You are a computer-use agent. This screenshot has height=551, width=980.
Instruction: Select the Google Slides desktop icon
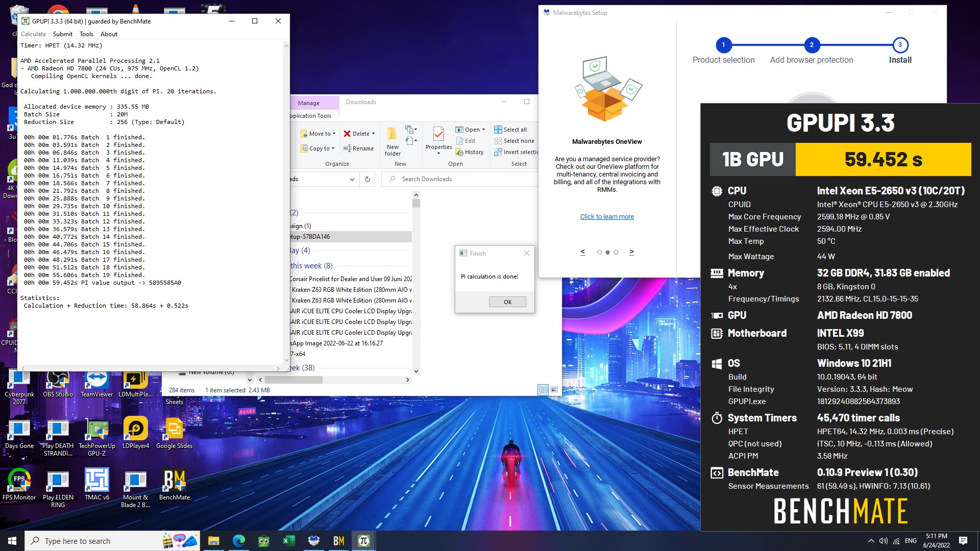click(x=174, y=434)
